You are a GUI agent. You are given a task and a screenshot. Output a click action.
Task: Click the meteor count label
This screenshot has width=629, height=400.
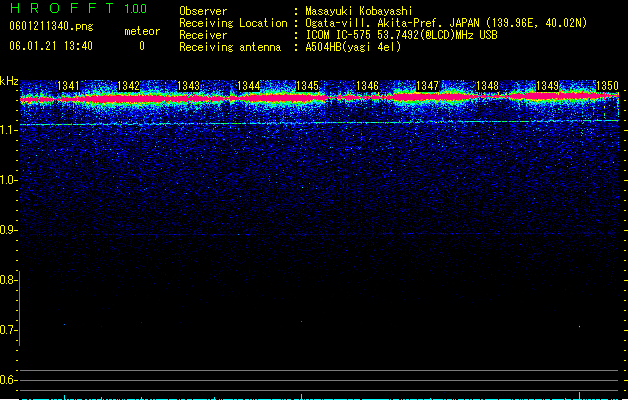point(142,31)
